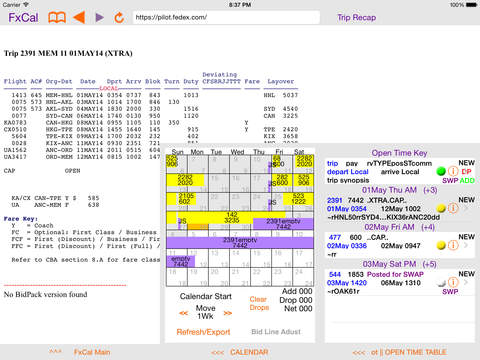The width and height of the screenshot is (480, 360).
Task: Open the bookmarks book icon
Action: pyautogui.click(x=57, y=17)
